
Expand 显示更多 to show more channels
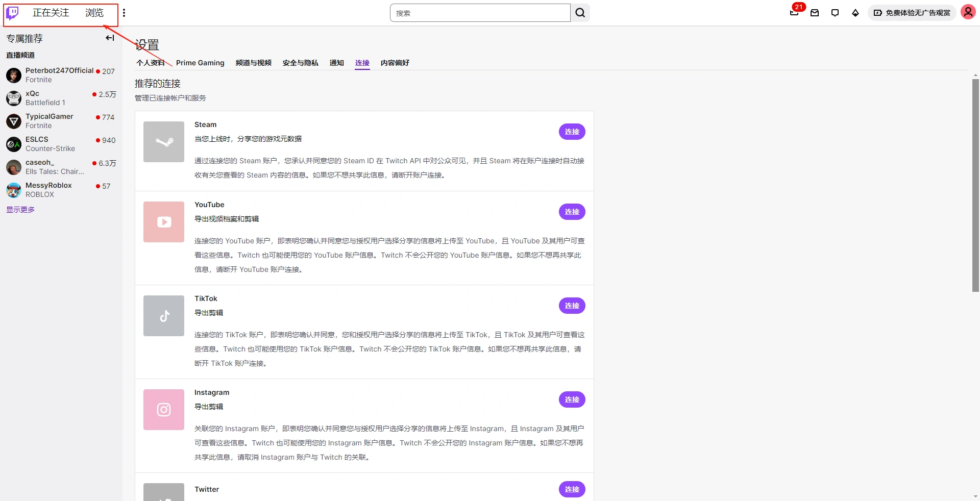pyautogui.click(x=20, y=209)
